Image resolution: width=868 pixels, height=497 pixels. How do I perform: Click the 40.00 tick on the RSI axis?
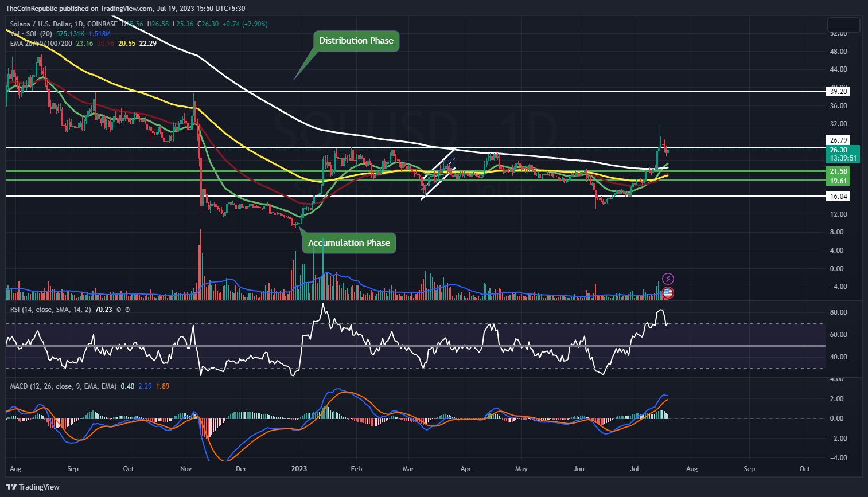pyautogui.click(x=838, y=357)
